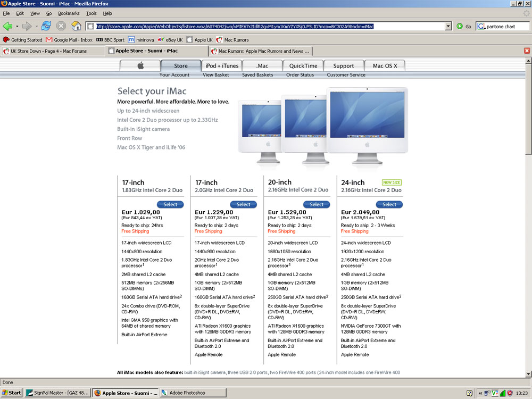532x399 pixels.
Task: Open the Go menu
Action: (49, 13)
